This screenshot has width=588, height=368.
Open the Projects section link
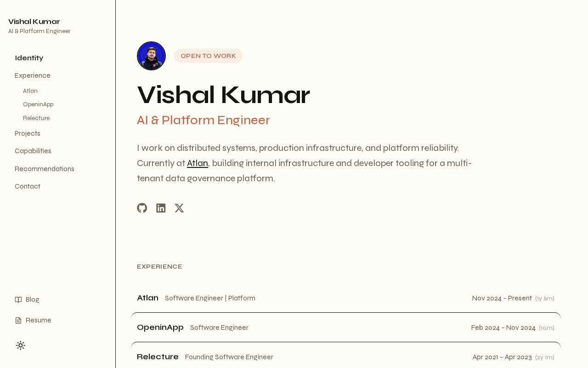tap(28, 133)
